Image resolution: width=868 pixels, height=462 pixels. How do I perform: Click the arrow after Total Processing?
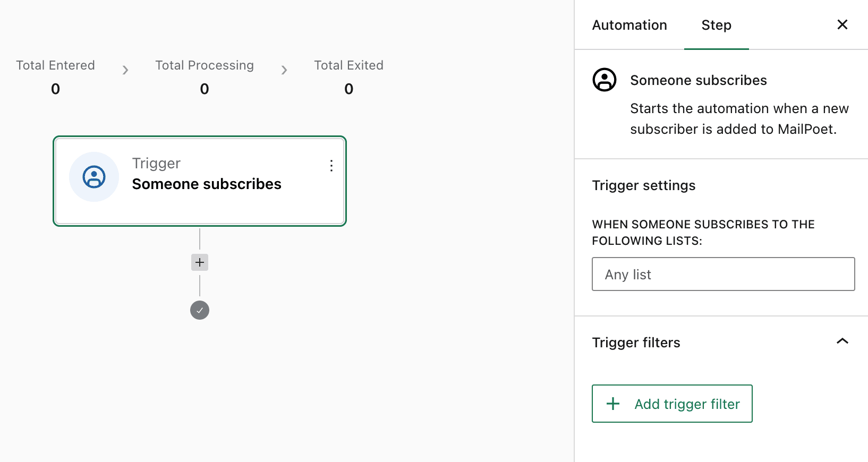pos(284,70)
